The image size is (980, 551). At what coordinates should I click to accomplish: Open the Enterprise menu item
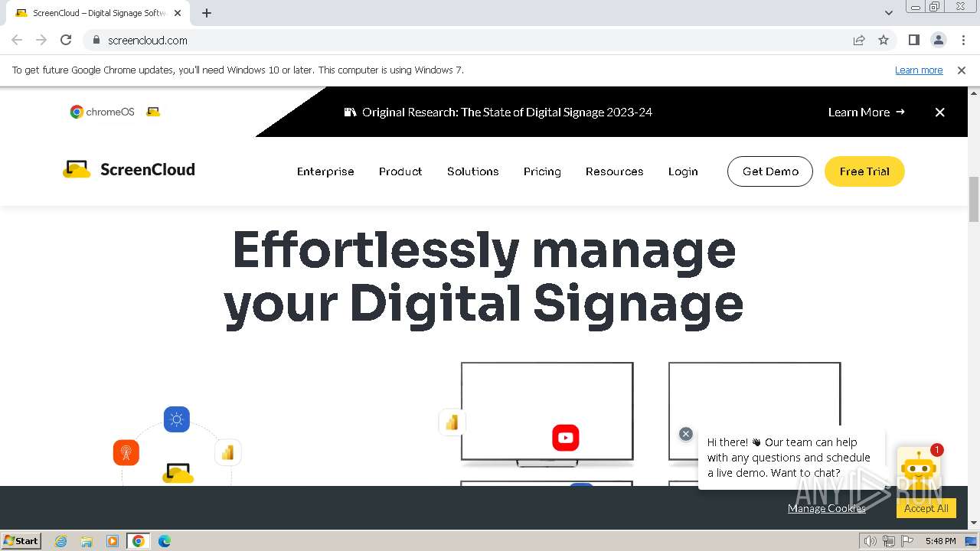[325, 171]
